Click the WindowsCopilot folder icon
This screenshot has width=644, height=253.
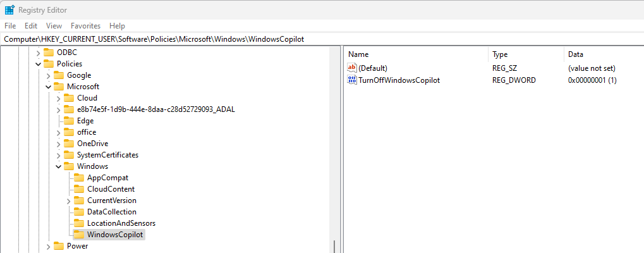click(x=79, y=235)
